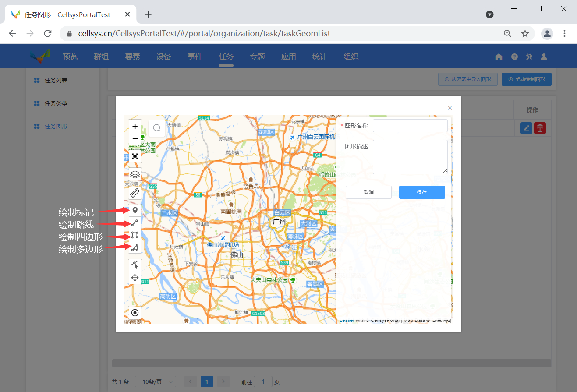The height and width of the screenshot is (392, 577).
Task: Open browser zoom magnifier icon
Action: tap(507, 34)
